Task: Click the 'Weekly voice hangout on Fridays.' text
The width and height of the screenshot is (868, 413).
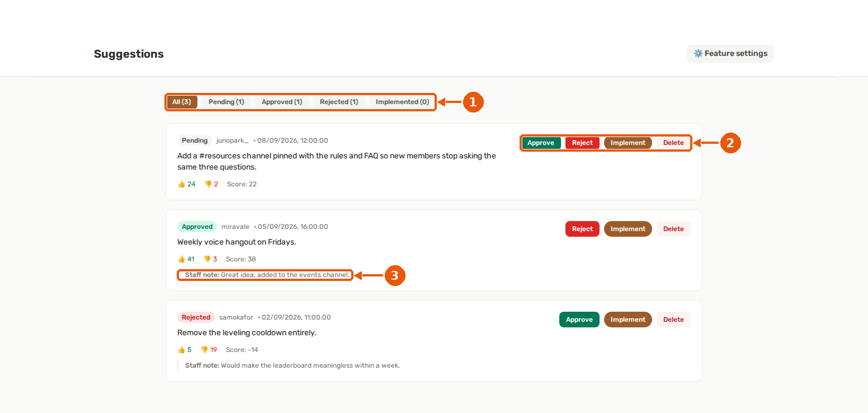Action: (x=237, y=242)
